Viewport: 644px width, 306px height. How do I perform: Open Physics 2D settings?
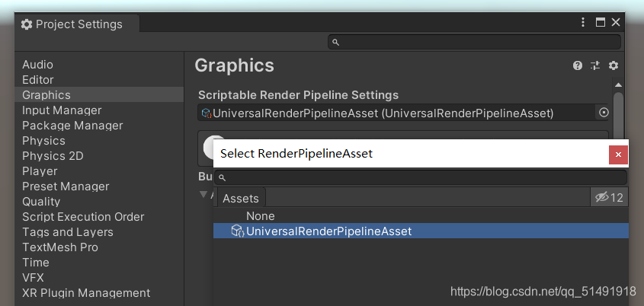point(99,156)
